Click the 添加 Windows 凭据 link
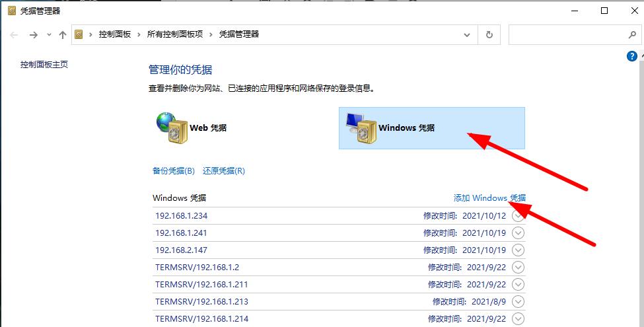The image size is (644, 327). pos(489,198)
